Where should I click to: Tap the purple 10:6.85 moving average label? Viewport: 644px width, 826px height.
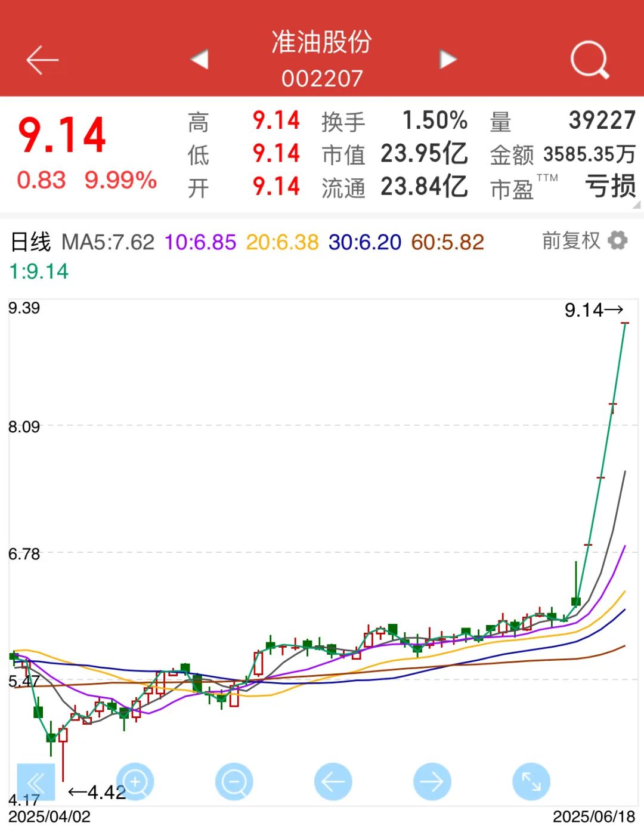point(200,242)
